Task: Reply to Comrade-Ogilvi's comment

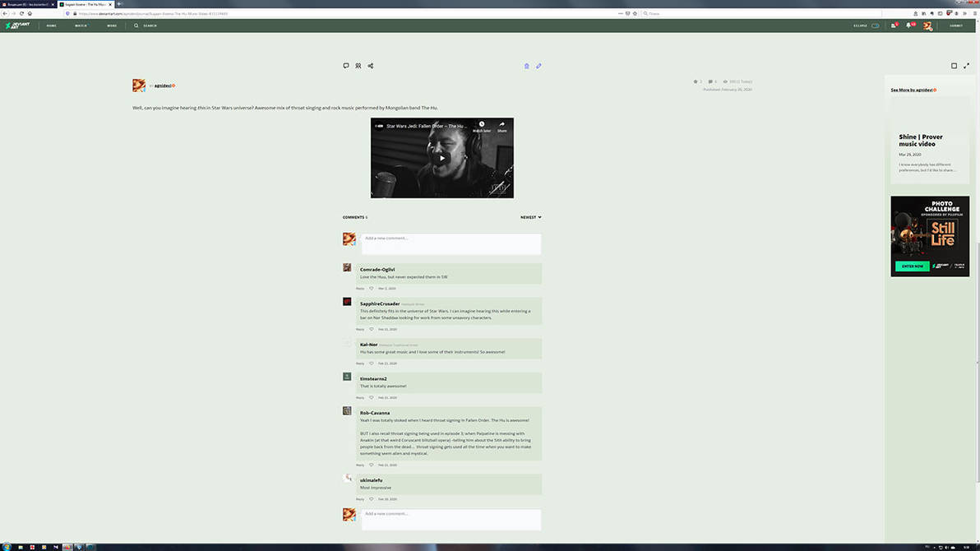Action: tap(360, 289)
